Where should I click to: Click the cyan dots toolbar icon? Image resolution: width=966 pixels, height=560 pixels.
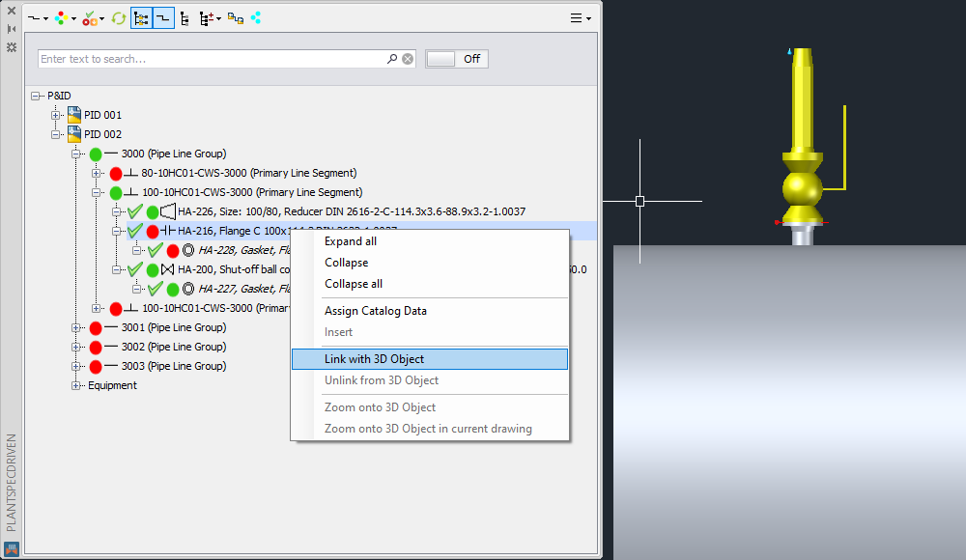[x=256, y=18]
